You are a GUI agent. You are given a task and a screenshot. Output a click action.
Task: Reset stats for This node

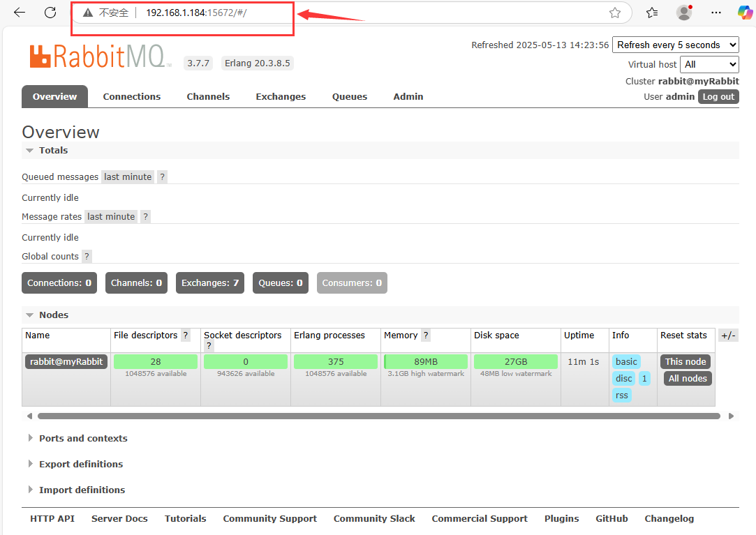pos(685,361)
